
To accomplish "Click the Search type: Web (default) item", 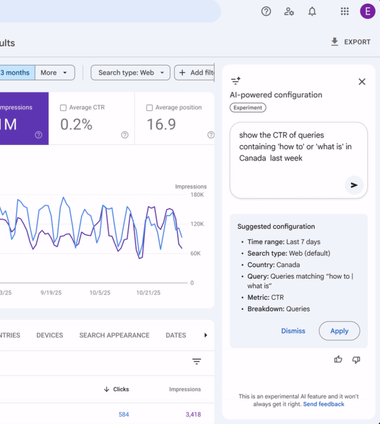I will [289, 253].
